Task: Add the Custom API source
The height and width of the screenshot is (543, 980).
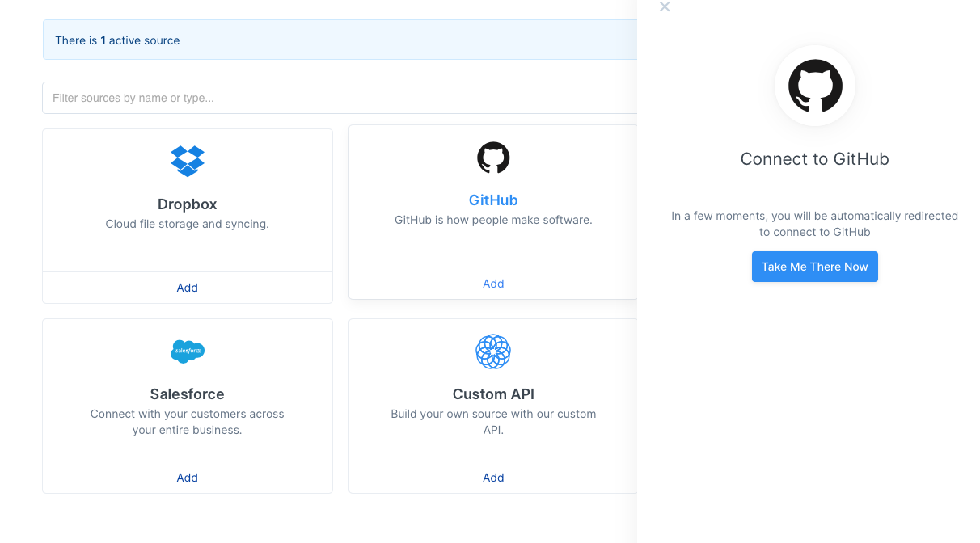Action: pyautogui.click(x=493, y=478)
